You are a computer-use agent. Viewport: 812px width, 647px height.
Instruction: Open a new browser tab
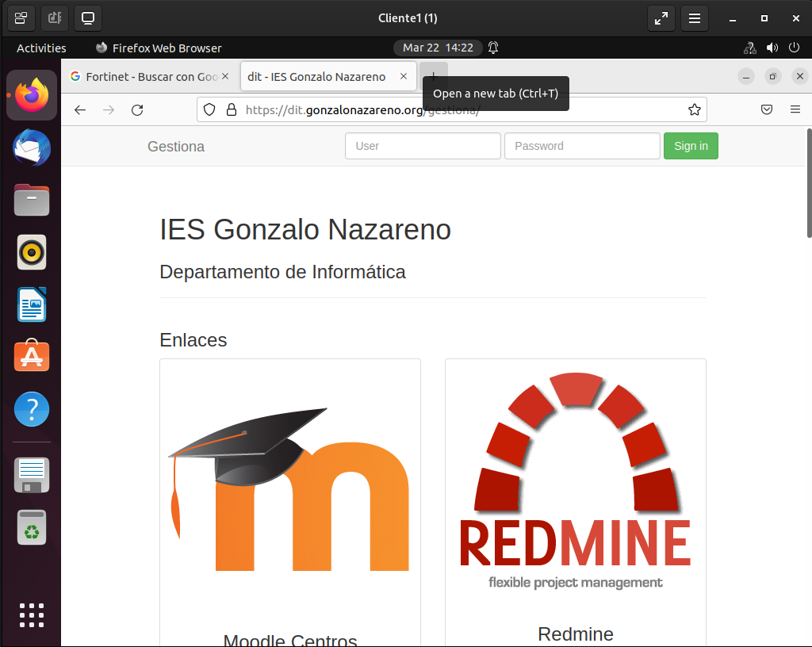pos(434,77)
